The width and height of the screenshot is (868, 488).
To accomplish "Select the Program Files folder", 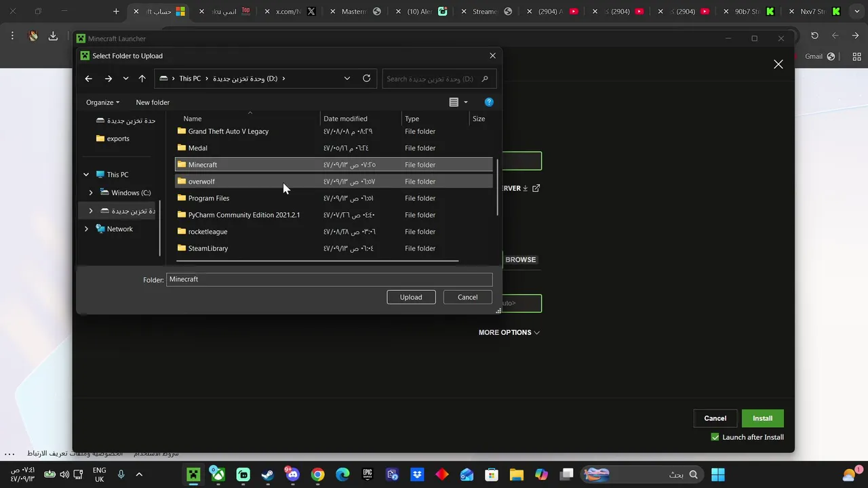I will coord(334,198).
